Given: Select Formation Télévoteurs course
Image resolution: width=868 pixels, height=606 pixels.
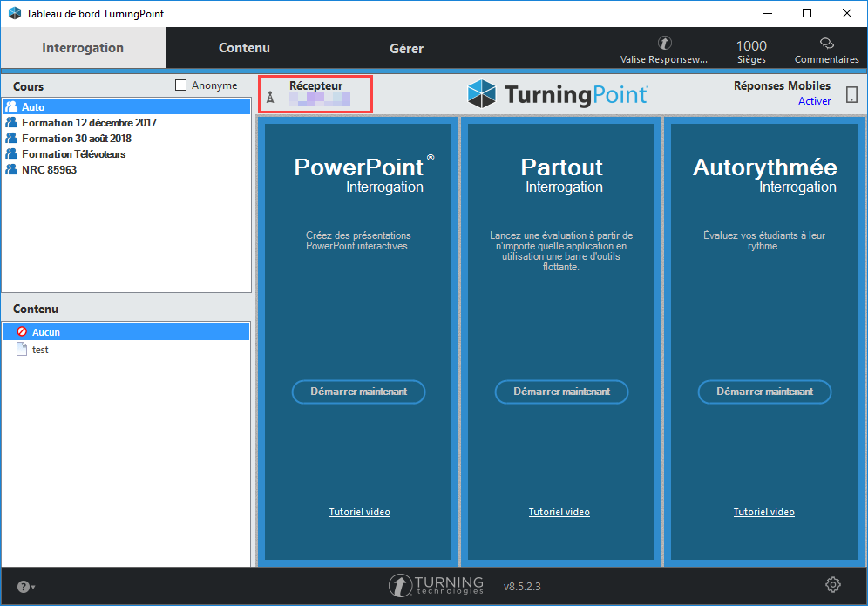Looking at the screenshot, I should 126,154.
